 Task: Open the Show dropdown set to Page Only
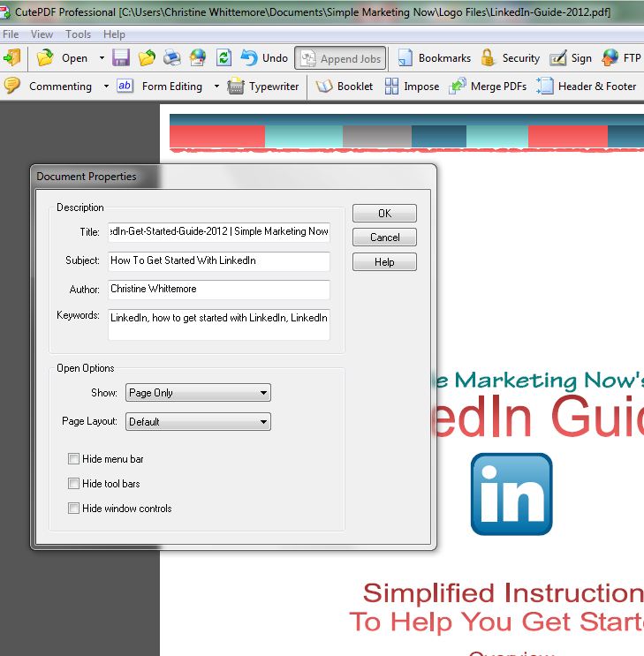tap(198, 393)
